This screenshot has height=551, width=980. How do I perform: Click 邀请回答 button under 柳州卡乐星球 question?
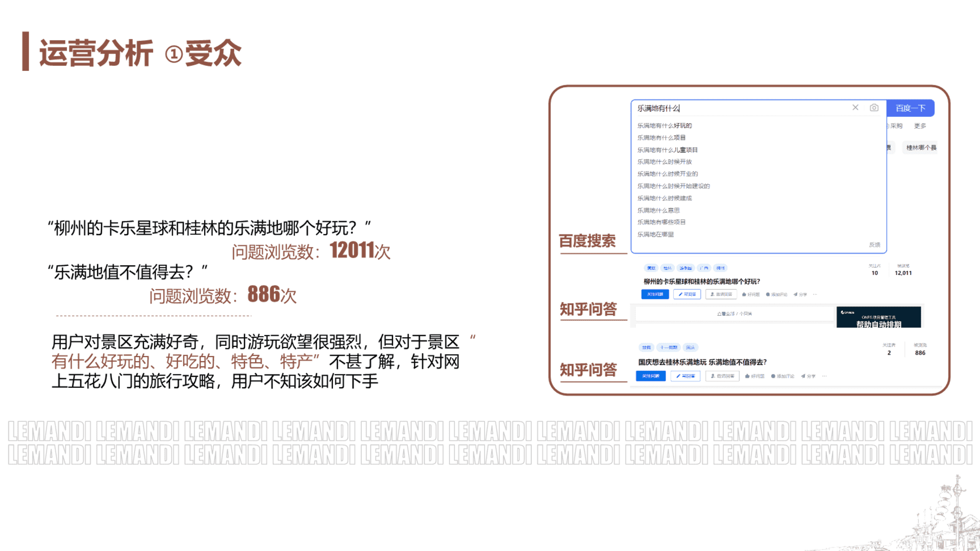tap(721, 294)
